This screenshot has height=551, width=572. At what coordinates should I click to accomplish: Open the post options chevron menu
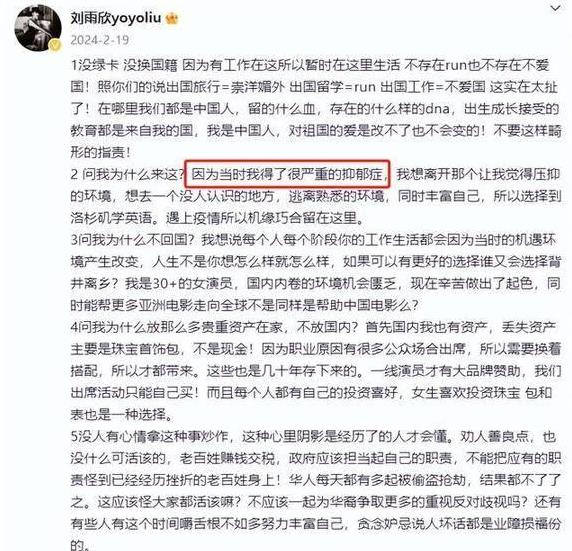click(555, 8)
